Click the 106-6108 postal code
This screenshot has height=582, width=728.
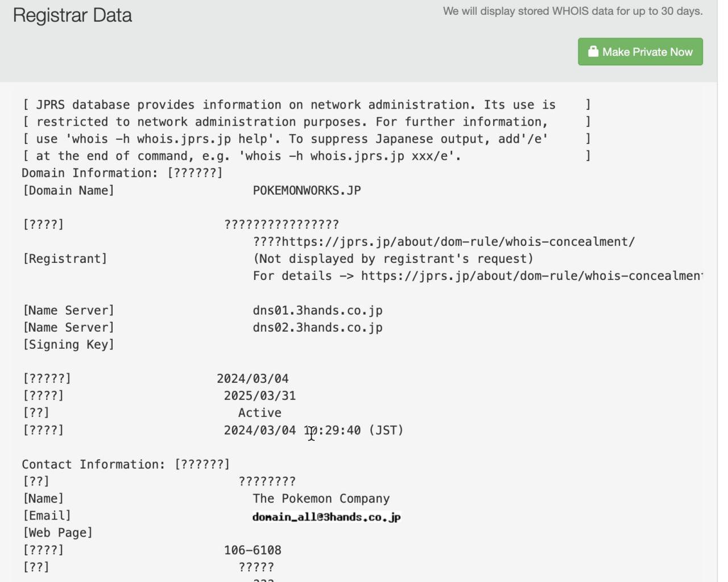253,550
